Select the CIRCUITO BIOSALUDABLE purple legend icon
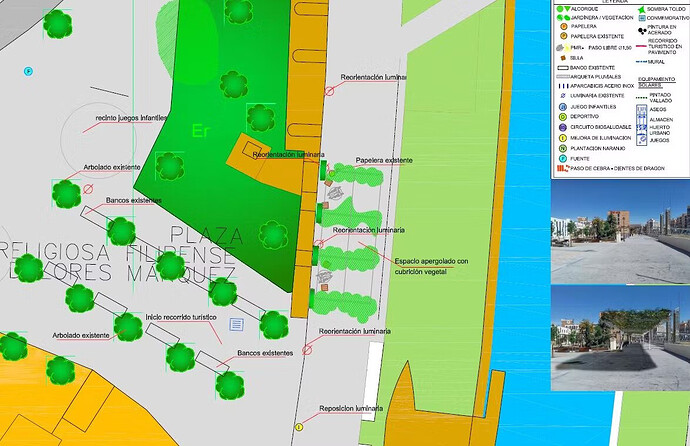The image size is (690, 446). (x=563, y=128)
